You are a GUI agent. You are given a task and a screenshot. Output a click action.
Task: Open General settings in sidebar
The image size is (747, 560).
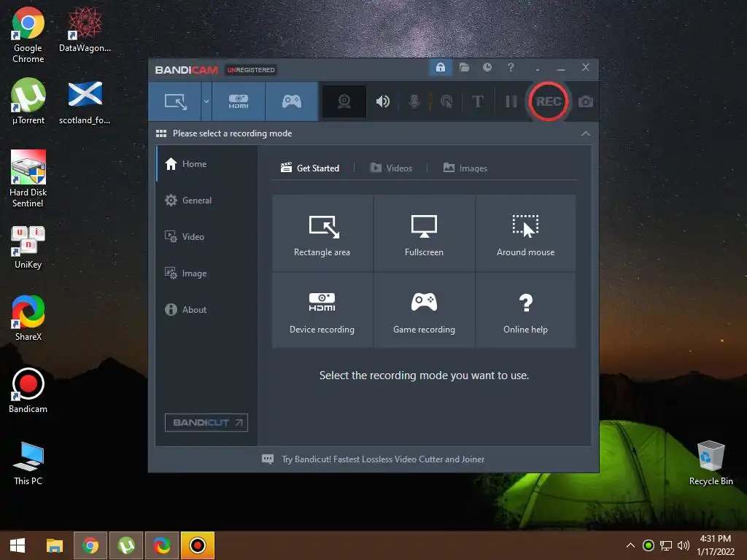point(206,201)
